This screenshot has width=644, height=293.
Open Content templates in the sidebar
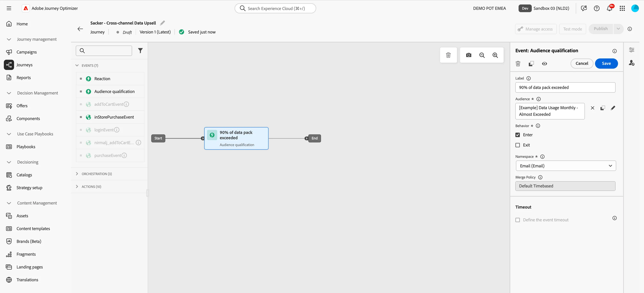(33, 228)
